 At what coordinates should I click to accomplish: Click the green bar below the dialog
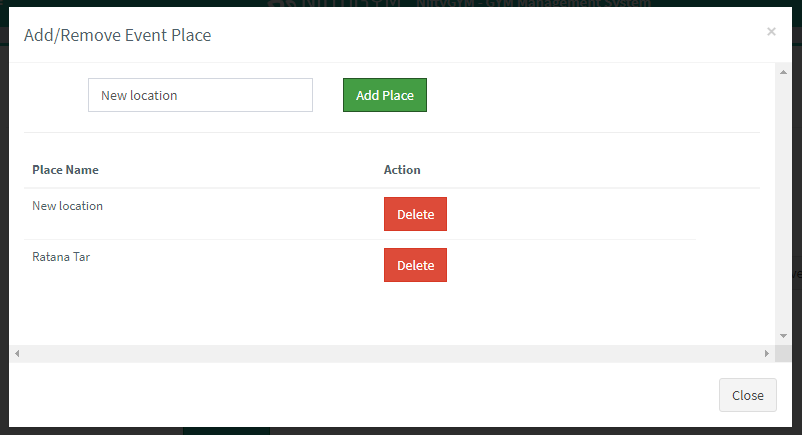(226, 431)
